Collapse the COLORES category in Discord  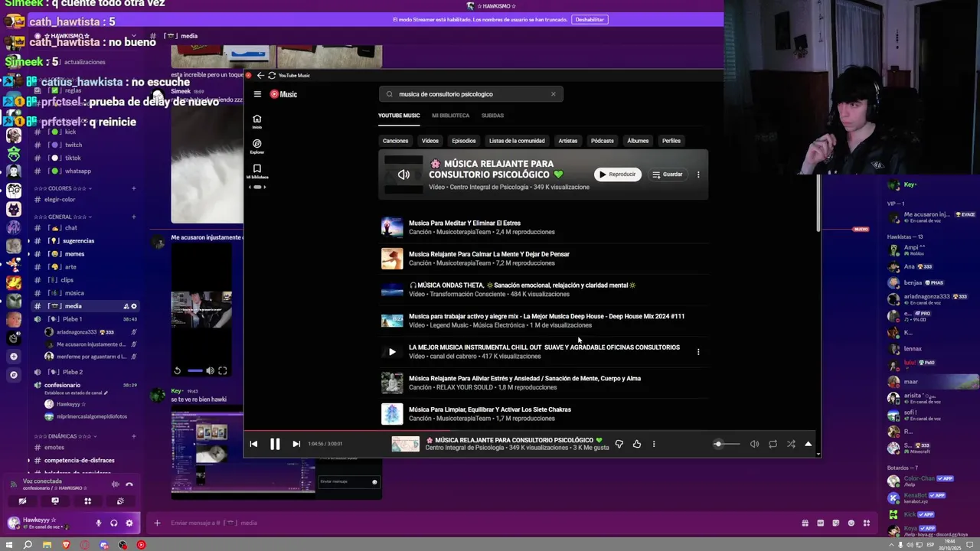[x=64, y=188]
